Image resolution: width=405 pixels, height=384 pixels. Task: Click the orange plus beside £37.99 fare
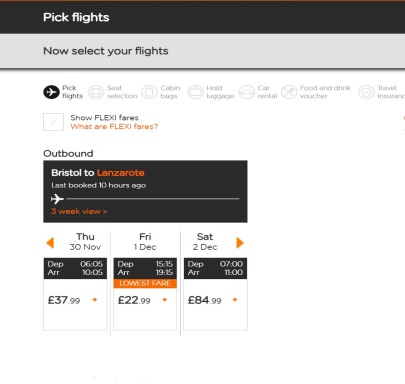click(95, 300)
